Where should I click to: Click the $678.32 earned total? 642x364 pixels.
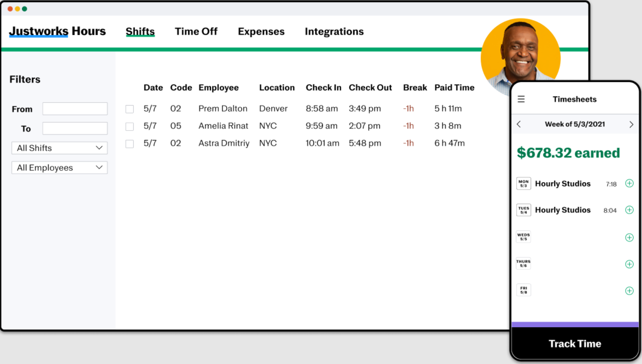tap(568, 153)
